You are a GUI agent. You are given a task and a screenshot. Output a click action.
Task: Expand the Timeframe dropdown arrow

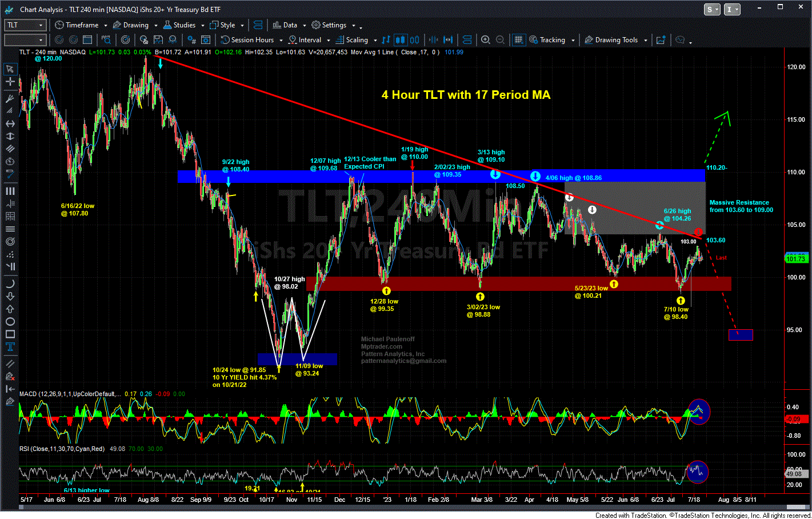[106, 25]
